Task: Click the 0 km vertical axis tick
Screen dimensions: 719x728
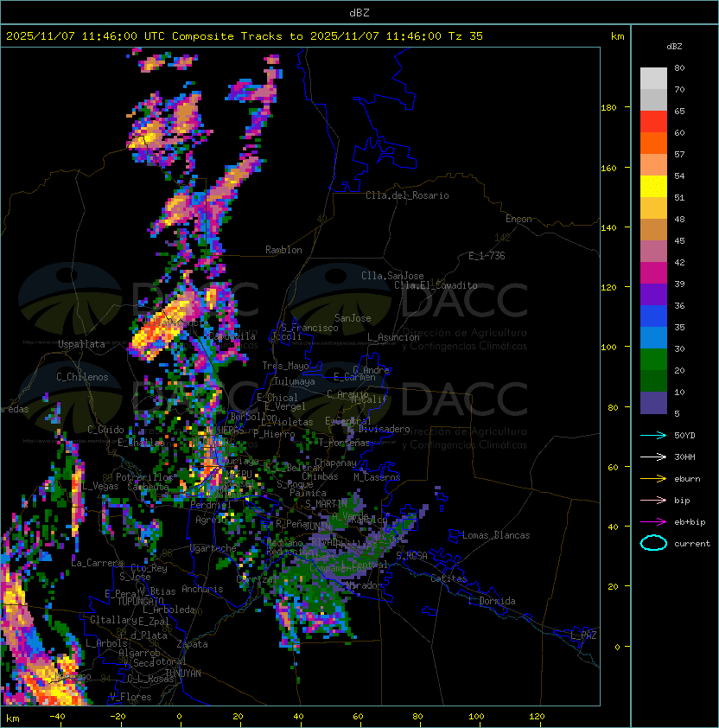Action: coord(617,648)
